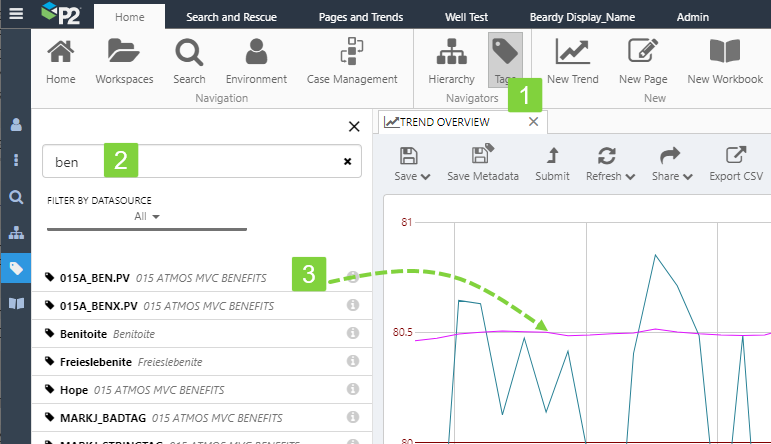Close the TREND OVERVIEW tab
771x444 pixels.
(x=534, y=121)
